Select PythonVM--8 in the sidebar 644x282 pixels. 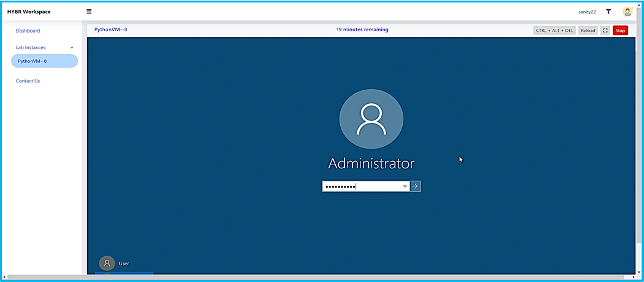pyautogui.click(x=44, y=61)
